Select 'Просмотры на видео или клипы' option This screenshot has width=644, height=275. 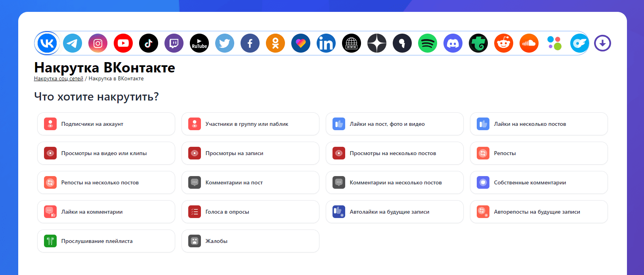coord(106,153)
